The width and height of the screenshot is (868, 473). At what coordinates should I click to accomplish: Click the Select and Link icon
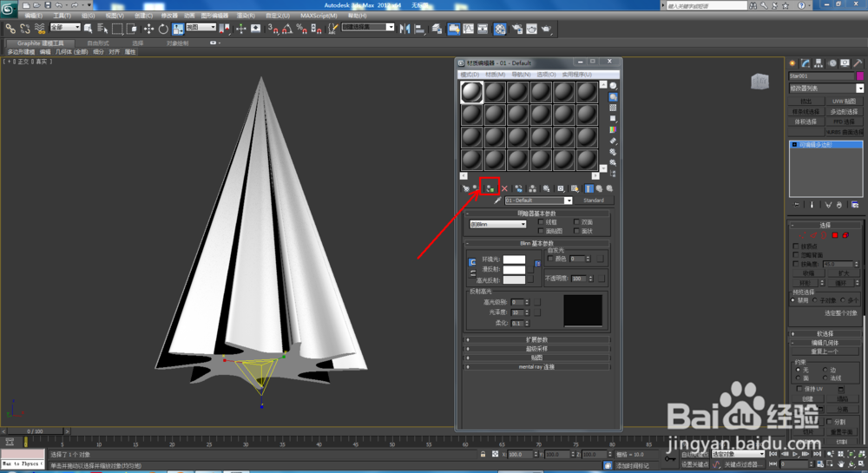10,29
